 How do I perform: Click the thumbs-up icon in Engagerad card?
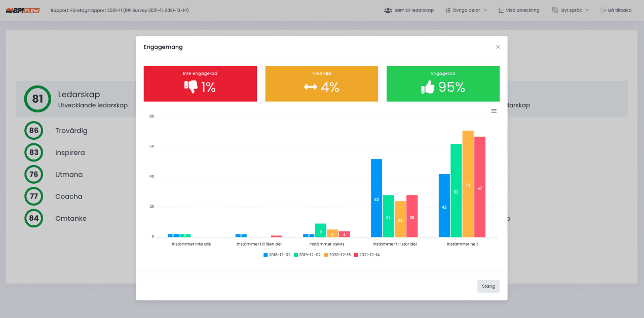coord(428,87)
